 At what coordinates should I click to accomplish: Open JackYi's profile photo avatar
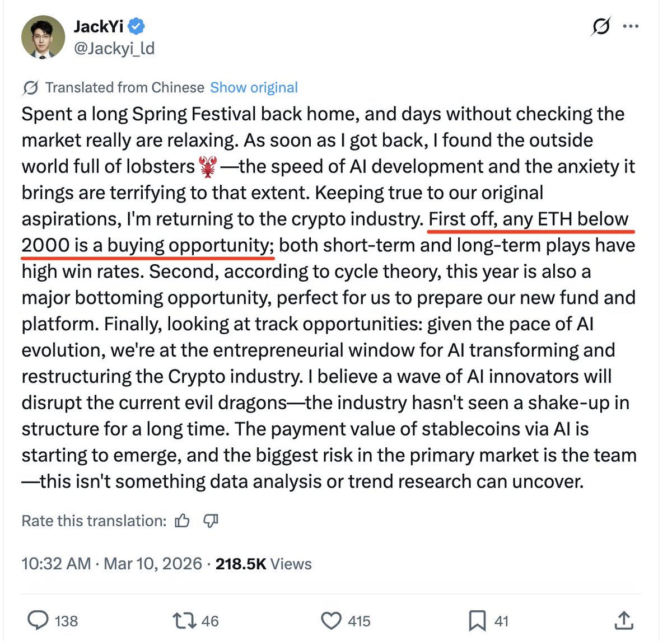[x=43, y=37]
